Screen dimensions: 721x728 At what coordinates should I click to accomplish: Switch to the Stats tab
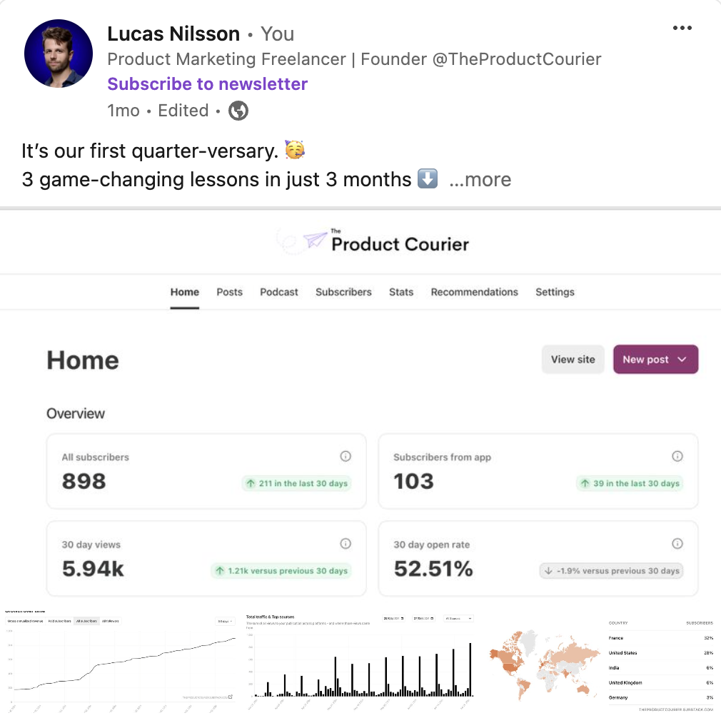click(x=400, y=292)
